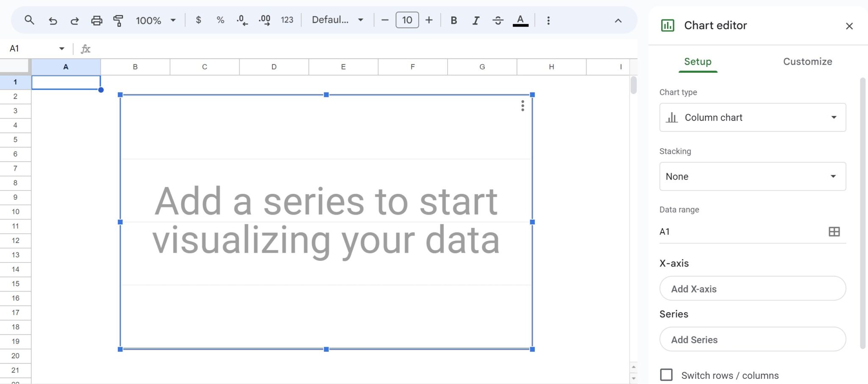Open the Column chart type dropdown
Image resolution: width=868 pixels, height=384 pixels.
752,117
